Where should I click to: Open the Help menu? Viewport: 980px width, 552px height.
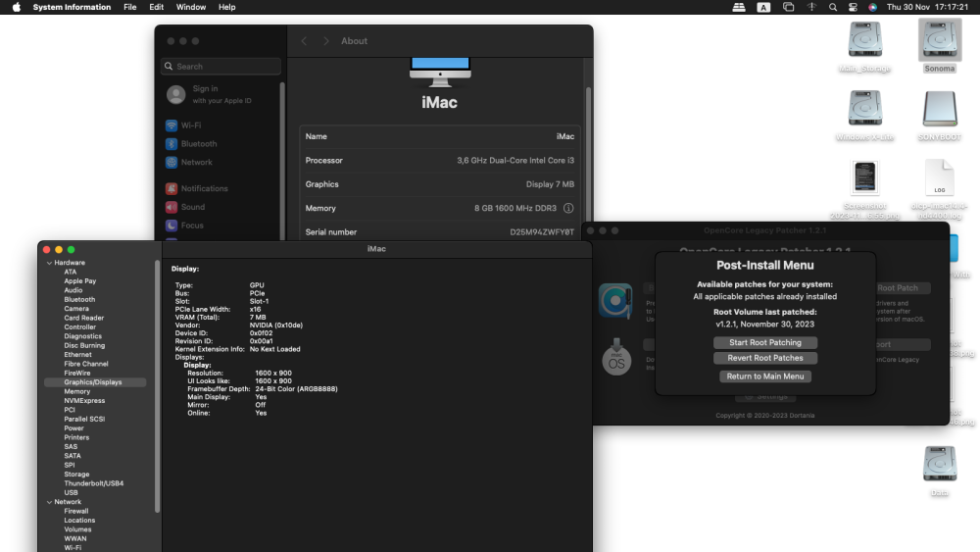[227, 7]
